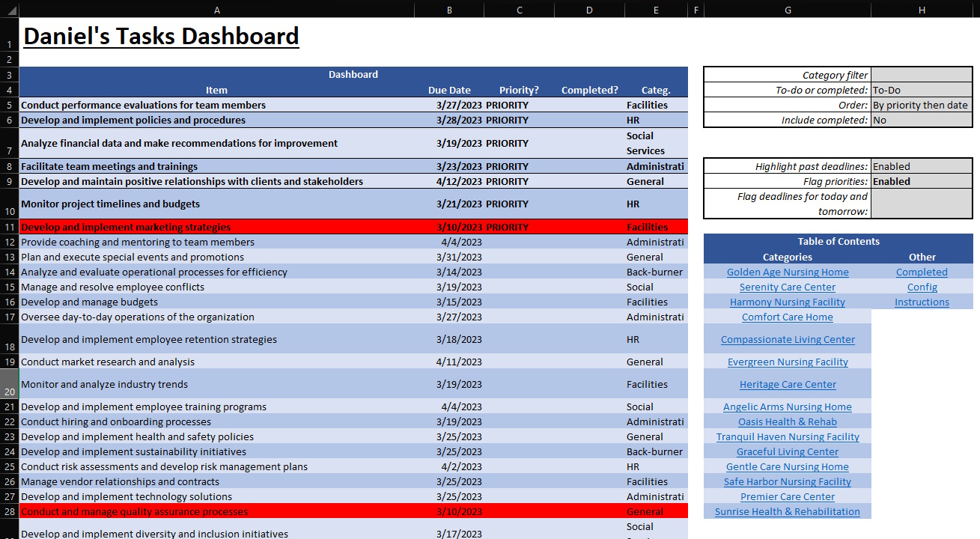This screenshot has width=980, height=539.
Task: Open the Golden Age Nursing Home link
Action: tap(787, 272)
